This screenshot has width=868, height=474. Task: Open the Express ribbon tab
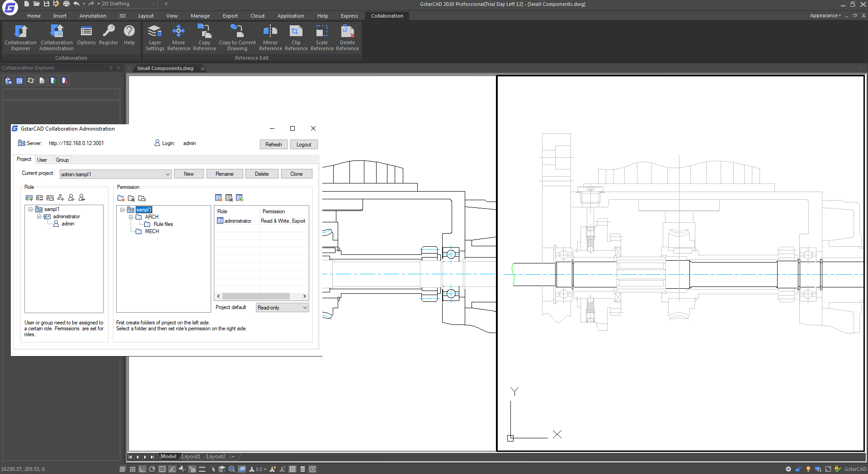coord(349,16)
